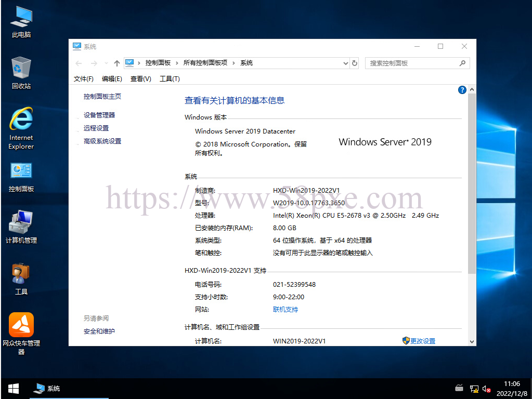Click the 没有可用于此显示器的笔或触控输入 text

pos(322,253)
